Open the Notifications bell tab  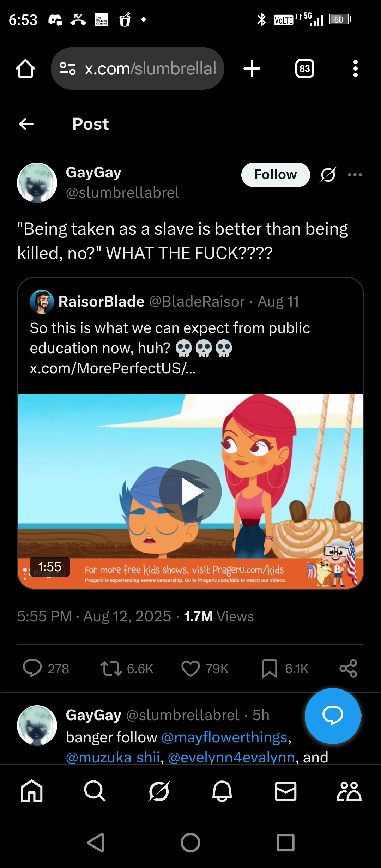pos(222,791)
